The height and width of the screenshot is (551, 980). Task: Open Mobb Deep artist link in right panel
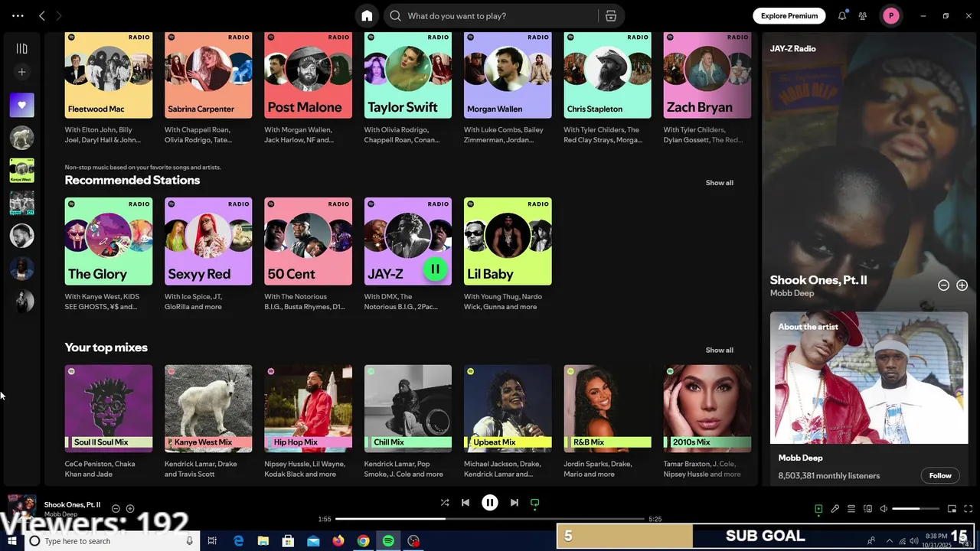point(792,293)
